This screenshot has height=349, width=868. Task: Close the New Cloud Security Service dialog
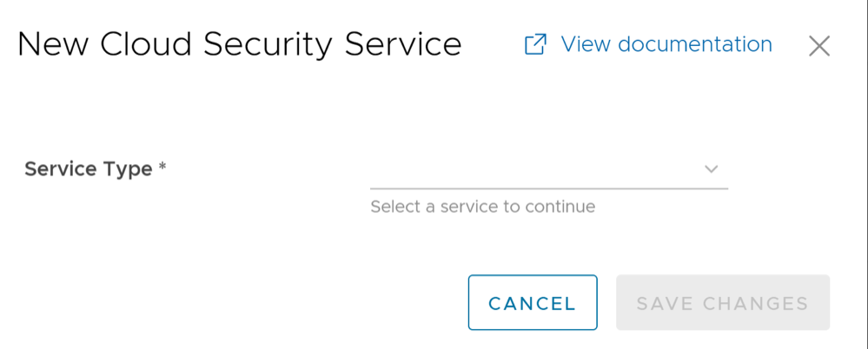coord(818,46)
